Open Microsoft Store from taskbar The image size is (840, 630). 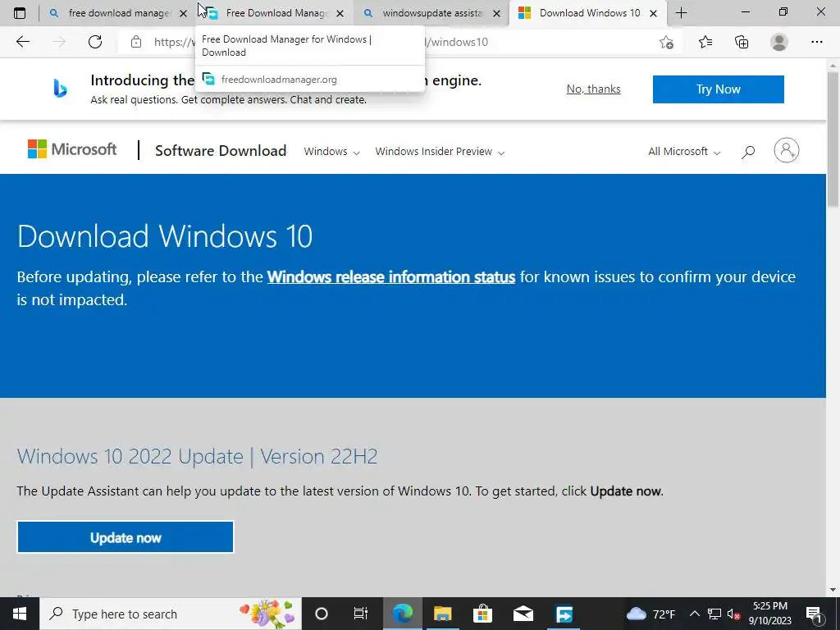click(x=482, y=614)
